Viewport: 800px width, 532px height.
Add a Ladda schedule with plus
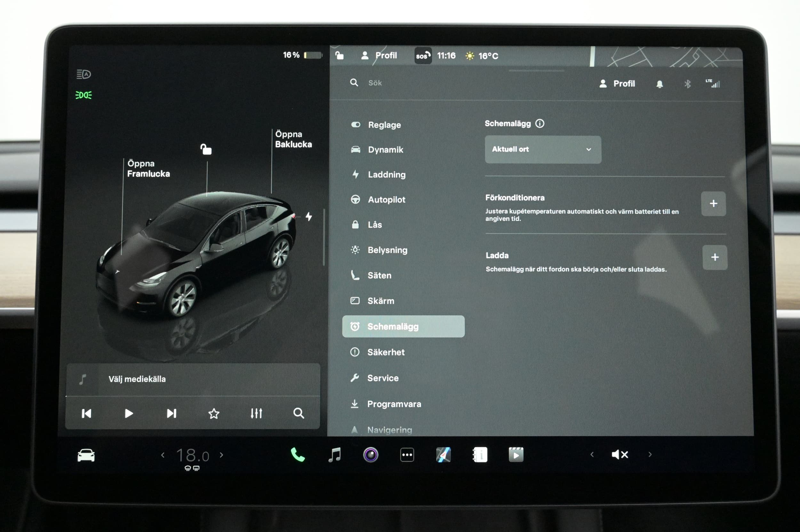point(715,257)
